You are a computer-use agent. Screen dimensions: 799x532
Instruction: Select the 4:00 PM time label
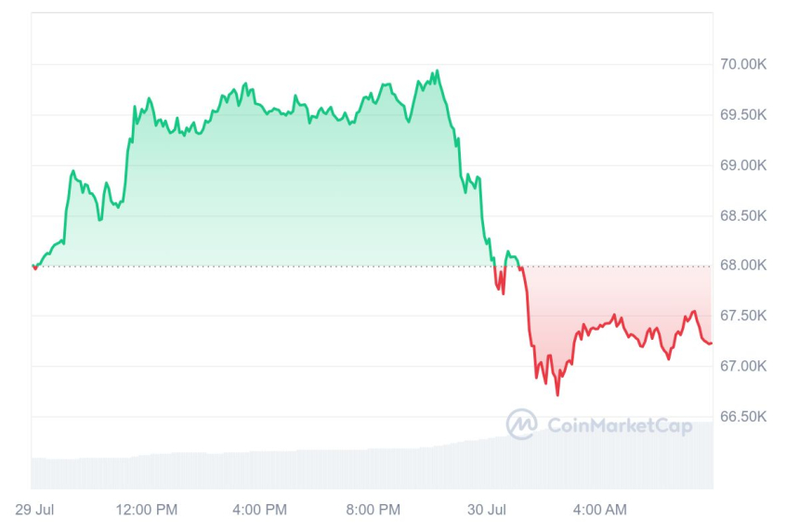click(259, 509)
